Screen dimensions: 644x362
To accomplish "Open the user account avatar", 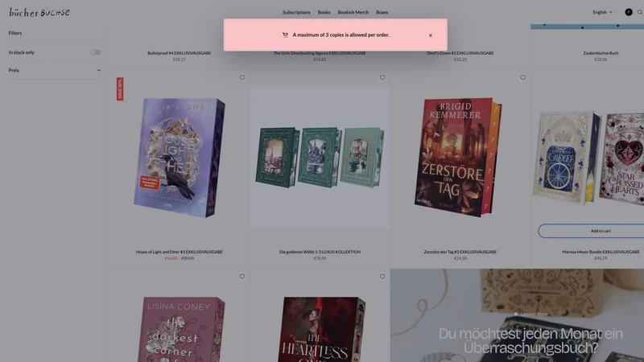I will click(x=629, y=12).
